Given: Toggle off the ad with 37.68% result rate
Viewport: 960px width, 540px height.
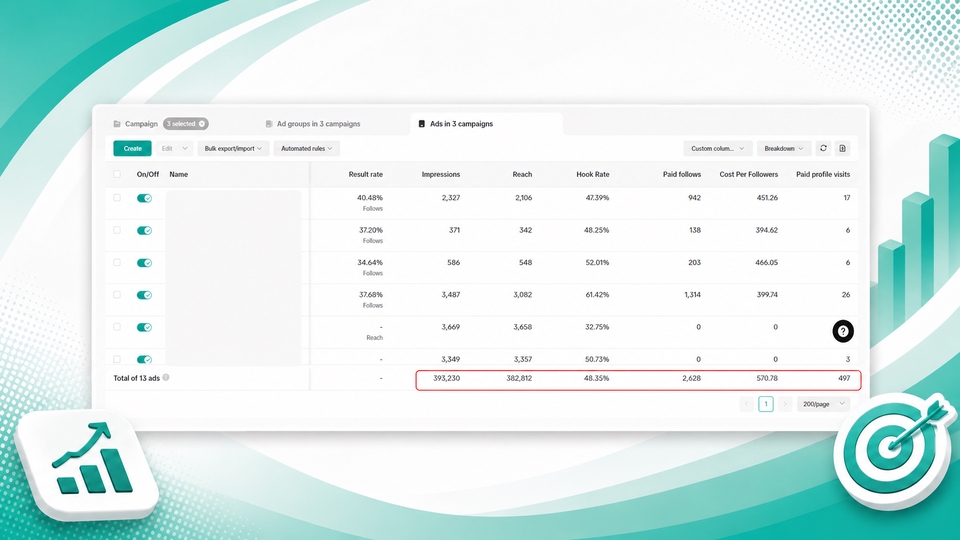Looking at the screenshot, I should pos(144,295).
